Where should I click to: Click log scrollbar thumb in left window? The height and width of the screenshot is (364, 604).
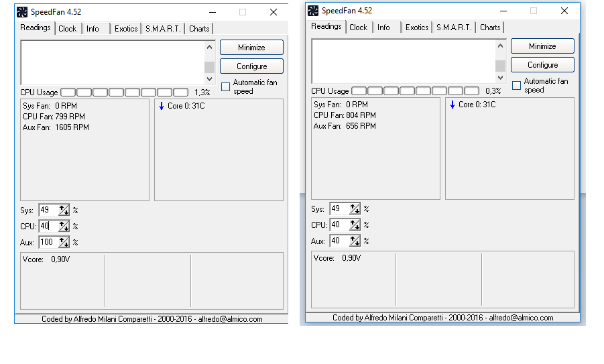click(209, 67)
